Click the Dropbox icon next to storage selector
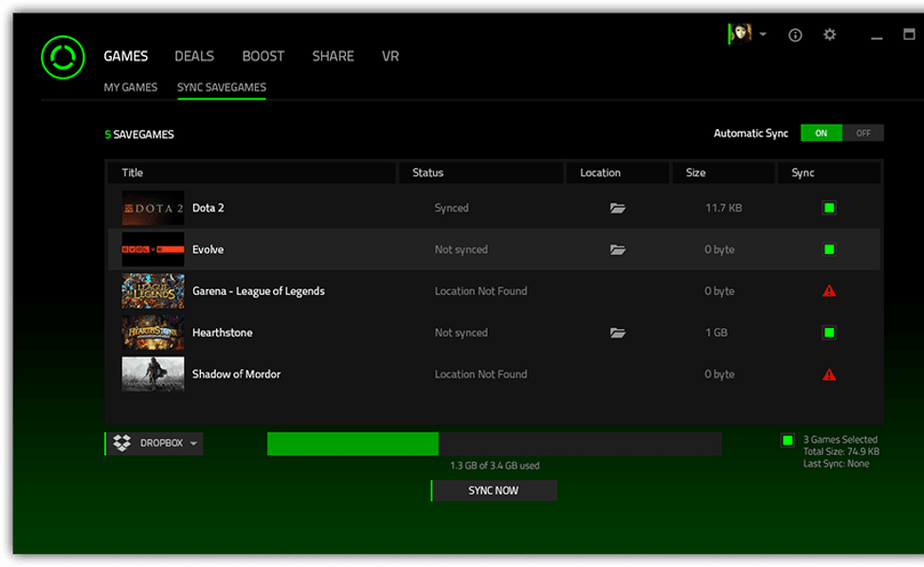Screen dimensions: 924x567 [x=122, y=443]
